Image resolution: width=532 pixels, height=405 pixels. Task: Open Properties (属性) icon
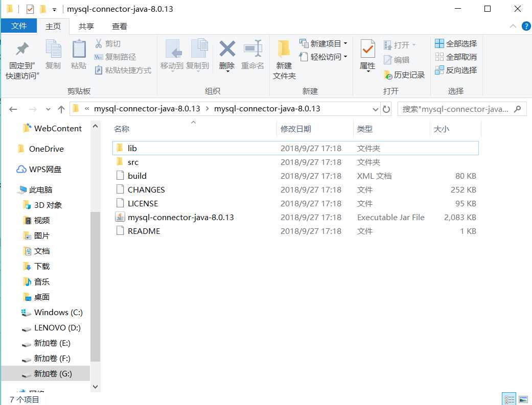coord(367,50)
